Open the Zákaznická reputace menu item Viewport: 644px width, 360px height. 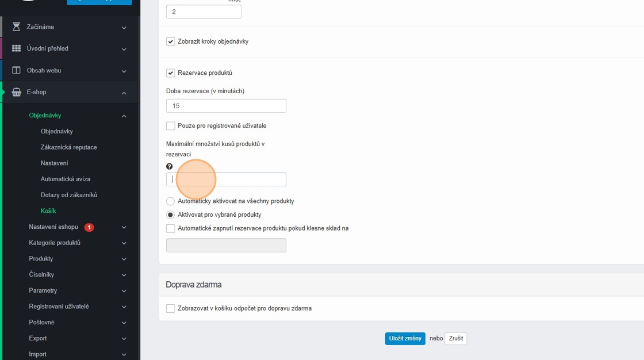coord(68,147)
